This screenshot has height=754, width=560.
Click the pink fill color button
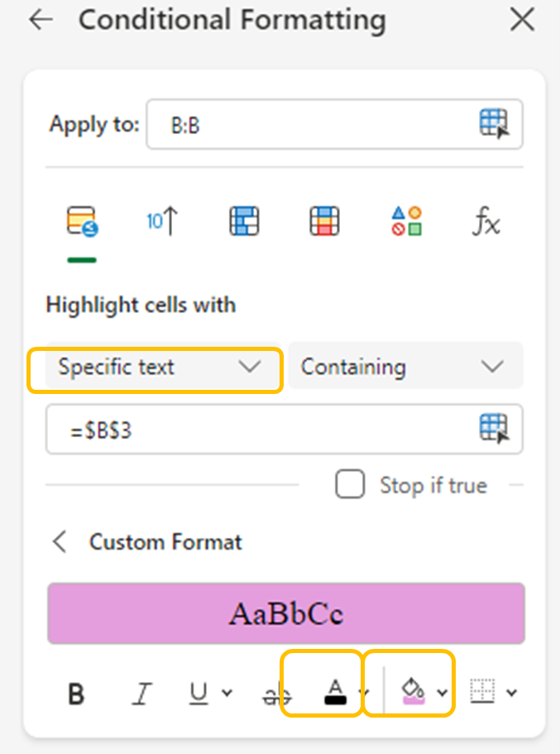click(x=412, y=690)
